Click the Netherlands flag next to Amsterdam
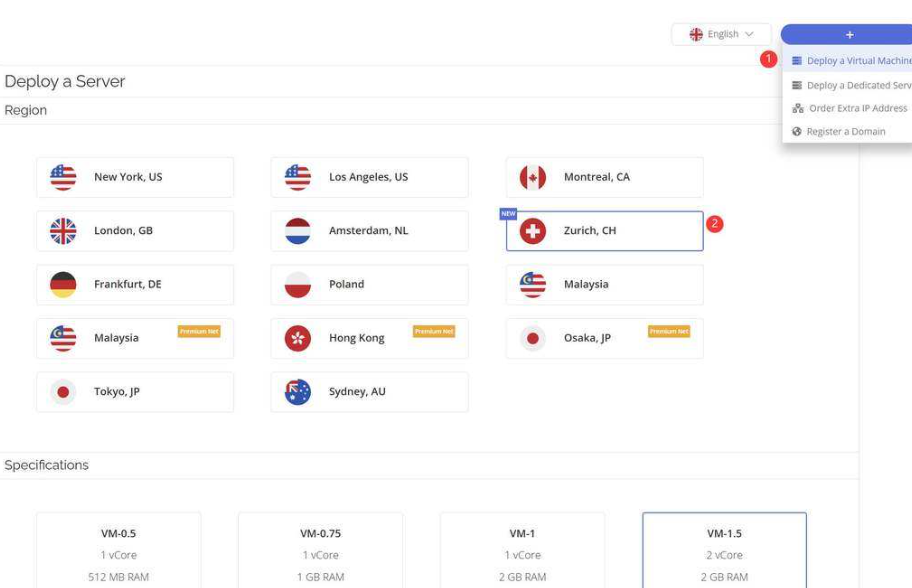 pyautogui.click(x=298, y=231)
